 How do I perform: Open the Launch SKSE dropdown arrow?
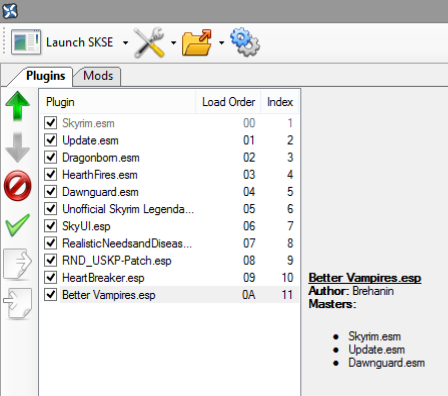tap(125, 43)
